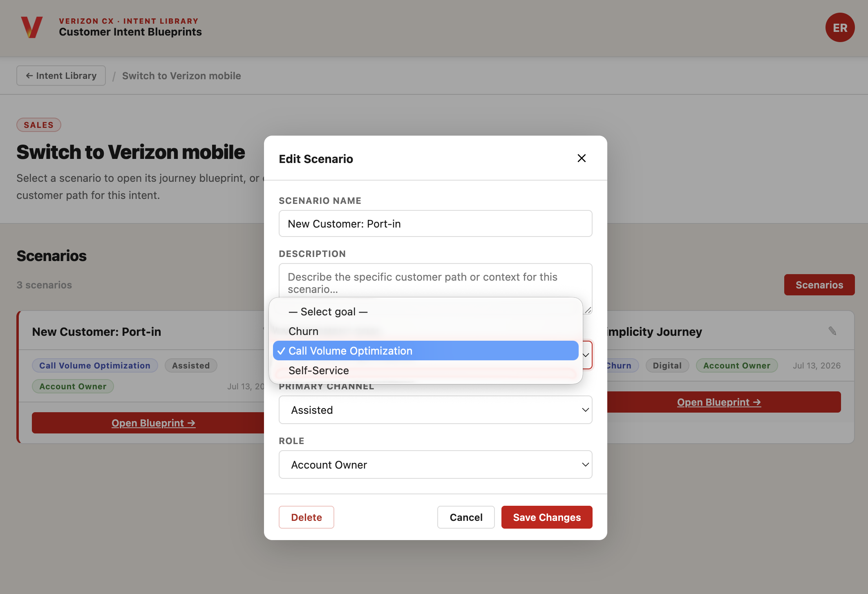Screen dimensions: 868x594
Task: Click the Account Owner tag on Port-in card
Action: point(73,386)
